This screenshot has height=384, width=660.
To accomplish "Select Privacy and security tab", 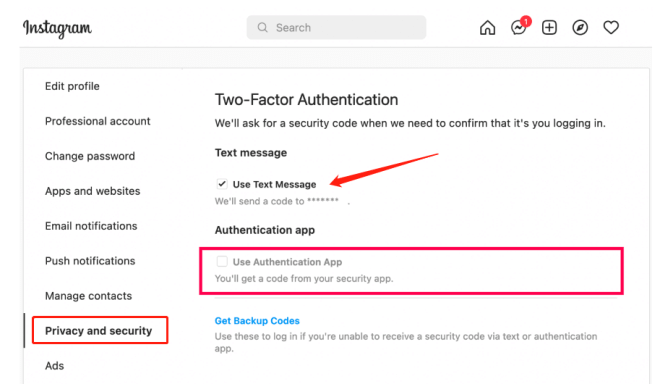I will coord(100,331).
